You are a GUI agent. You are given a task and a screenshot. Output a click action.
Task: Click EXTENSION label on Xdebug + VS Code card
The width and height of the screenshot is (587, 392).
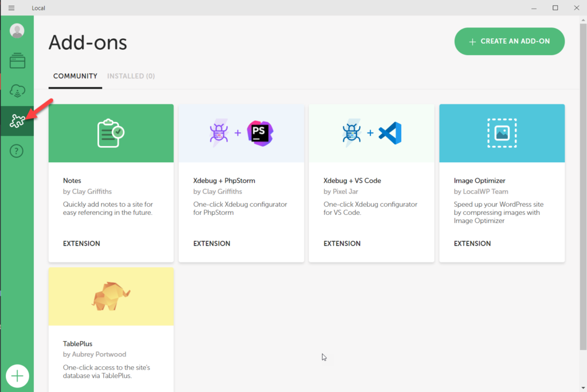pos(342,244)
